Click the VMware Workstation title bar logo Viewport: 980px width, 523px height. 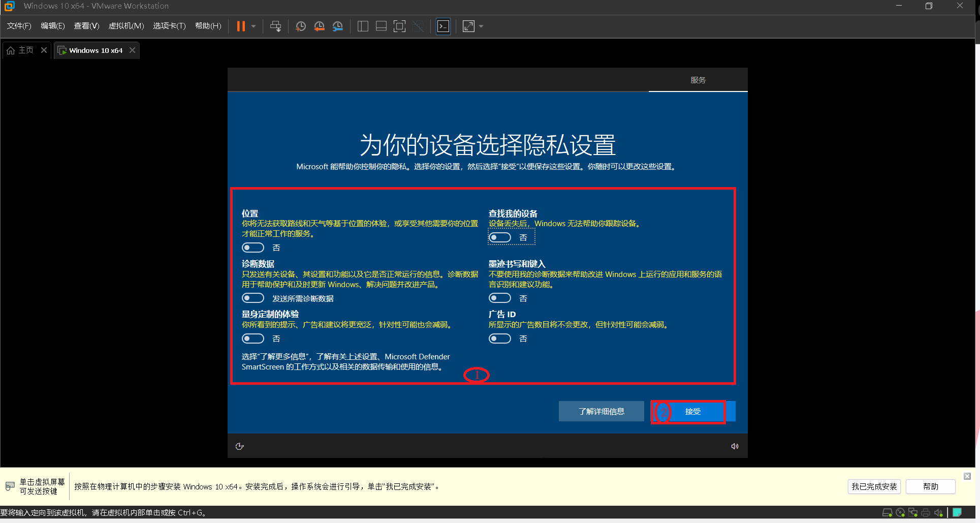[x=10, y=6]
